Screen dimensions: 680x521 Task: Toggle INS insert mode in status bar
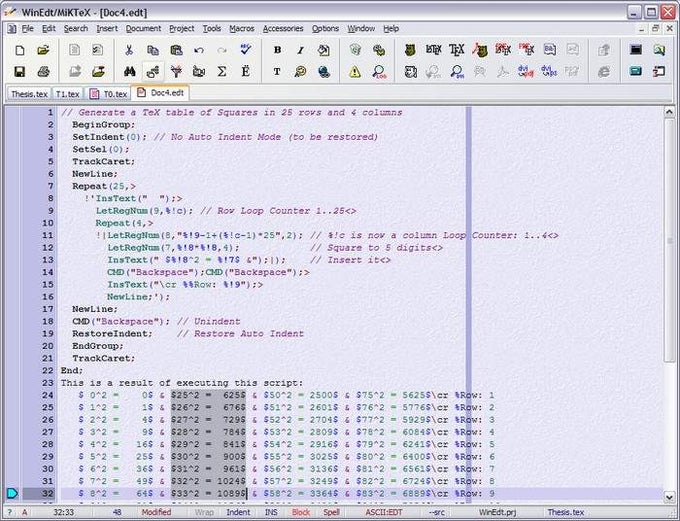272,512
